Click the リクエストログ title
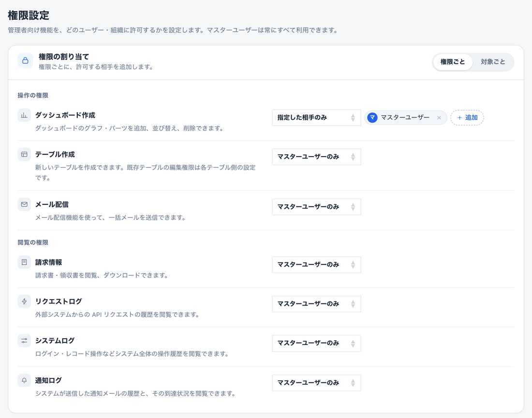This screenshot has width=532, height=418. pos(59,302)
